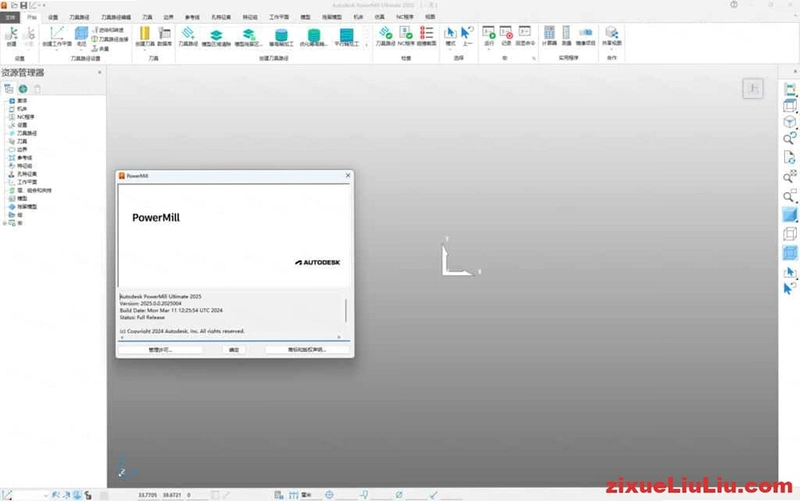
Task: Switch to the Simulation (仿真) ribbon tab
Action: pyautogui.click(x=380, y=17)
